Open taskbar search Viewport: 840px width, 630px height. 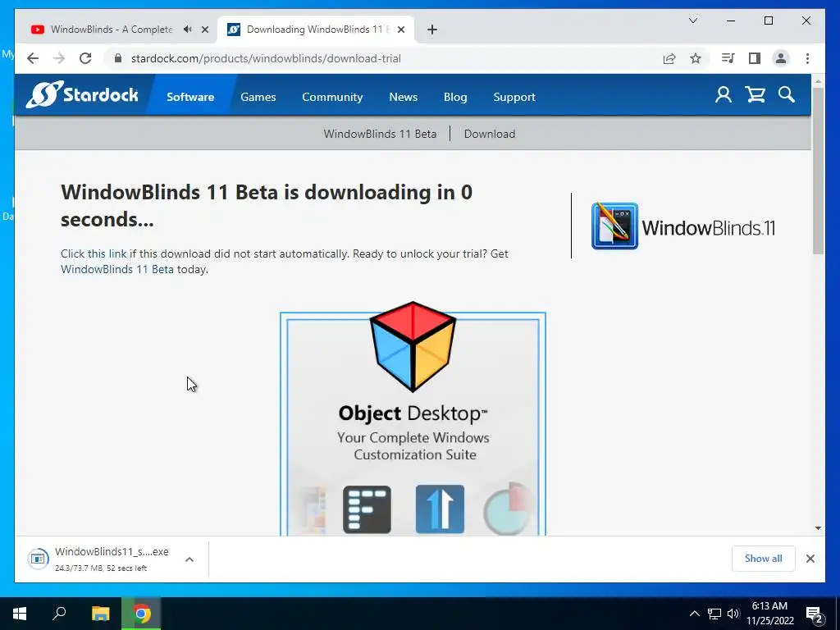tap(59, 614)
